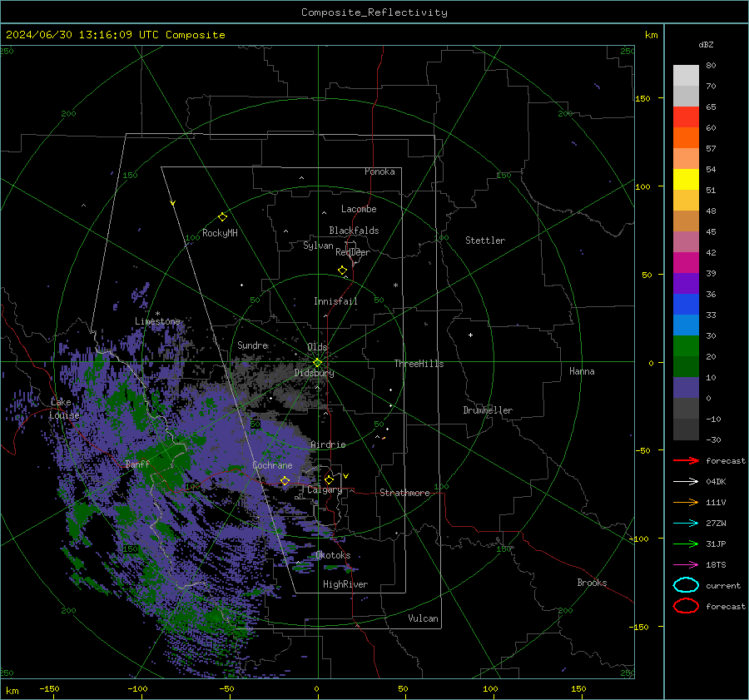Click the Didsbury label
749x700 pixels.
click(x=315, y=373)
